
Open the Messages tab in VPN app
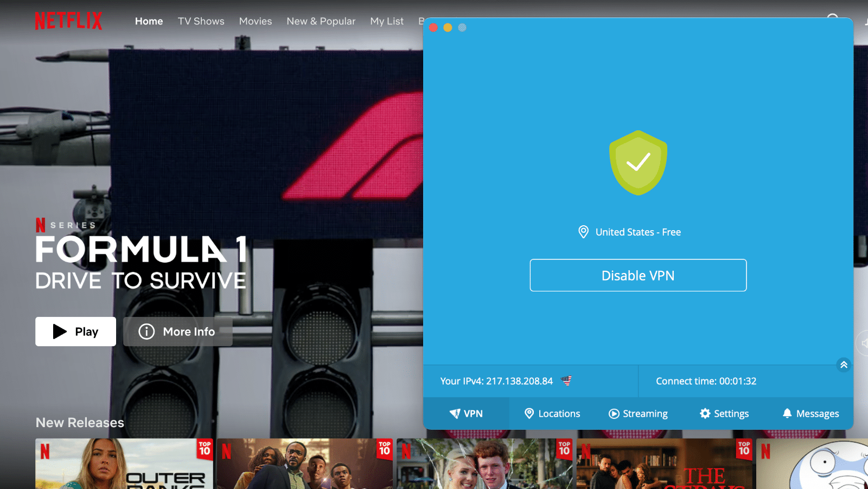click(810, 414)
